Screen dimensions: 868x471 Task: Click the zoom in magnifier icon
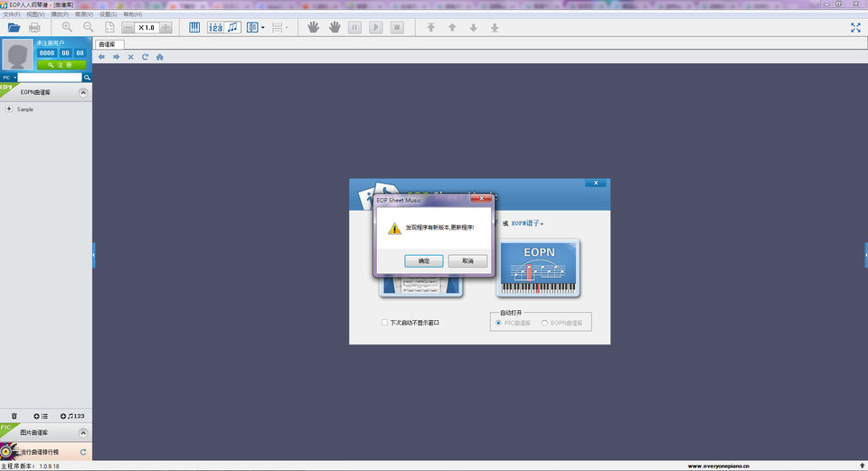click(67, 28)
